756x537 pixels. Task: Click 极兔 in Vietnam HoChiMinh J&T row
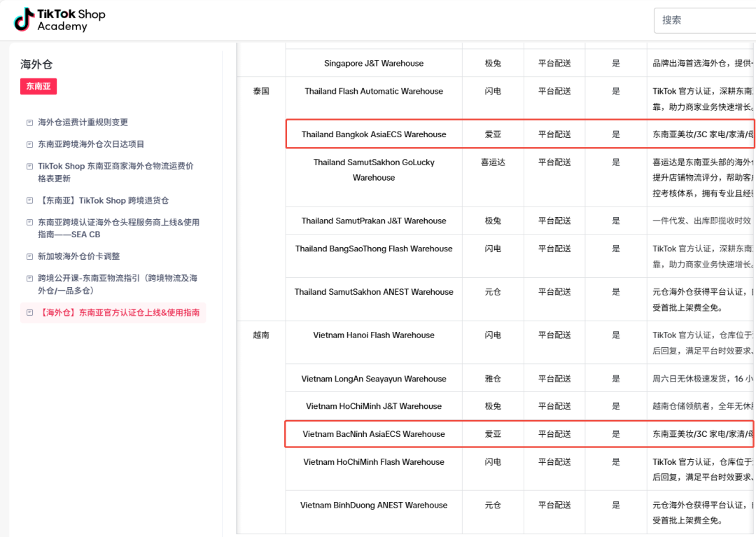click(493, 406)
